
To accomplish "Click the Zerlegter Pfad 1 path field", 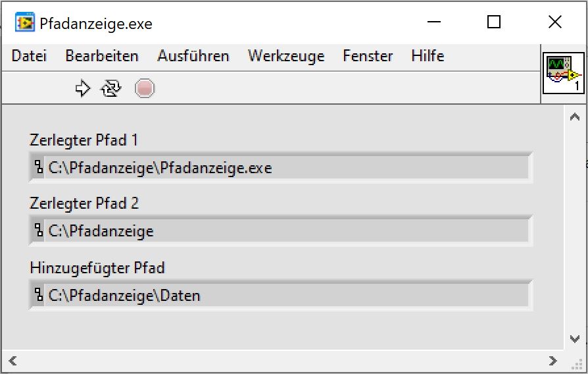I will pos(286,168).
